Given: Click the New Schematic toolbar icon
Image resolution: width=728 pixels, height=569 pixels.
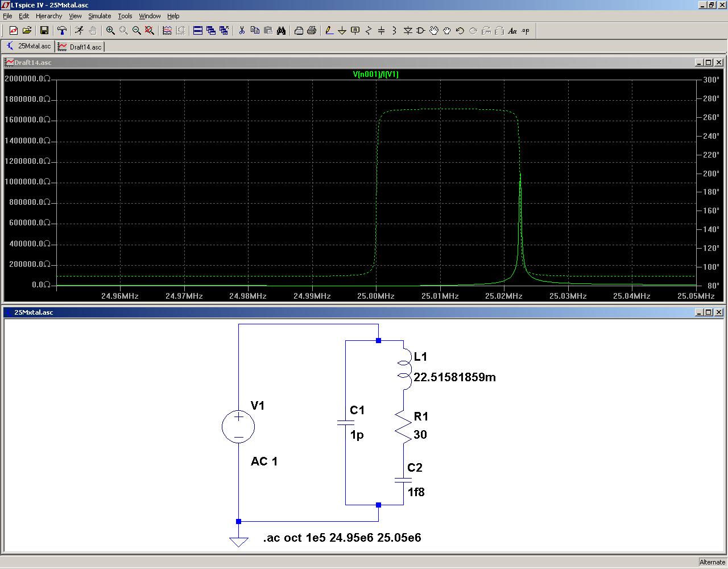Looking at the screenshot, I should [x=14, y=31].
